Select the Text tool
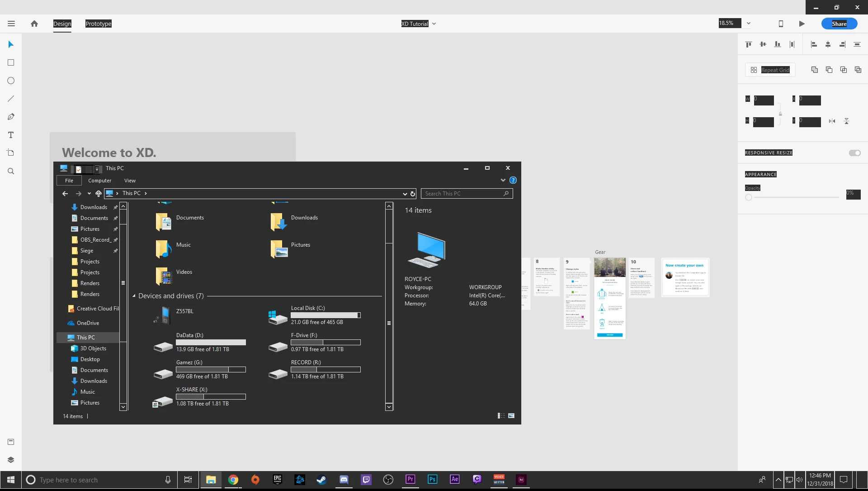Viewport: 868px width, 491px height. (11, 135)
